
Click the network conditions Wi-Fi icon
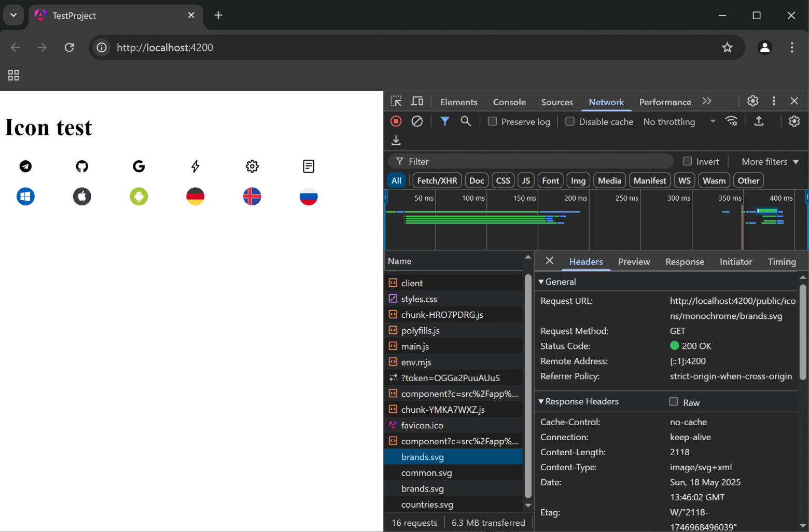click(x=731, y=121)
